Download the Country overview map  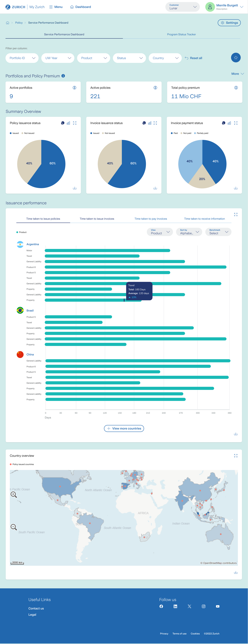point(236,572)
